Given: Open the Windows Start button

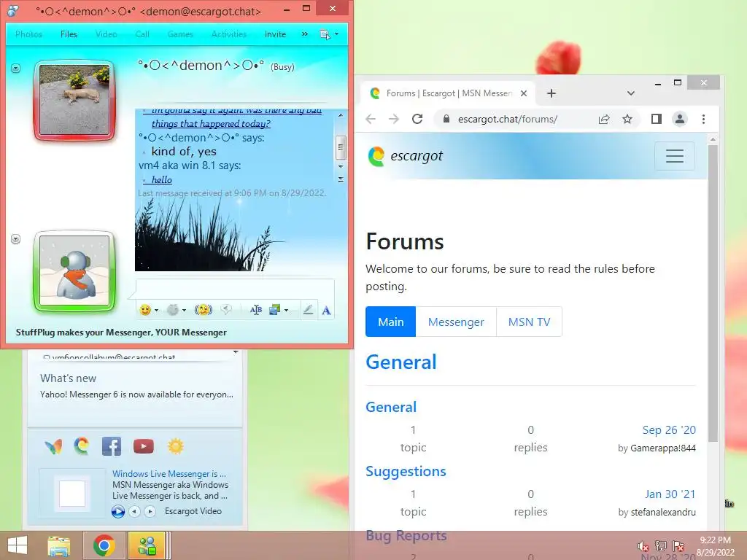Looking at the screenshot, I should point(18,545).
